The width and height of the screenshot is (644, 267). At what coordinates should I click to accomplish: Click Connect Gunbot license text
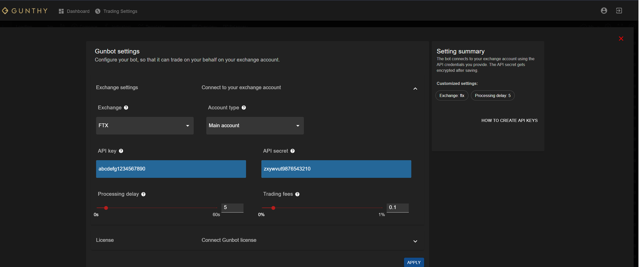[229, 240]
